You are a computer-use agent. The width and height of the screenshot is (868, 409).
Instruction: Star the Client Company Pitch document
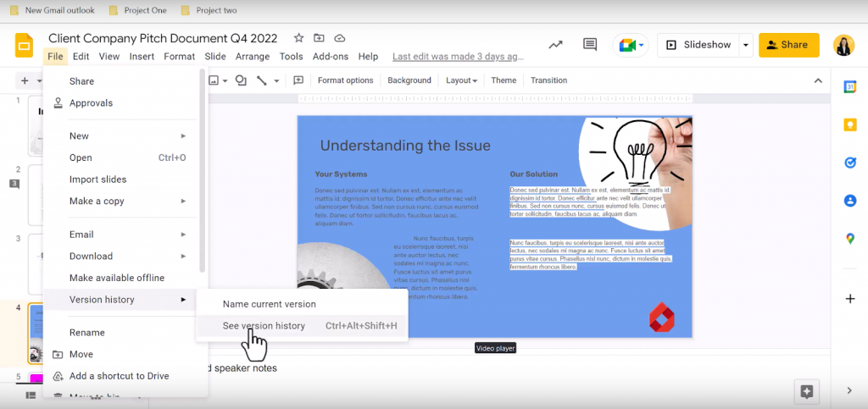[299, 38]
